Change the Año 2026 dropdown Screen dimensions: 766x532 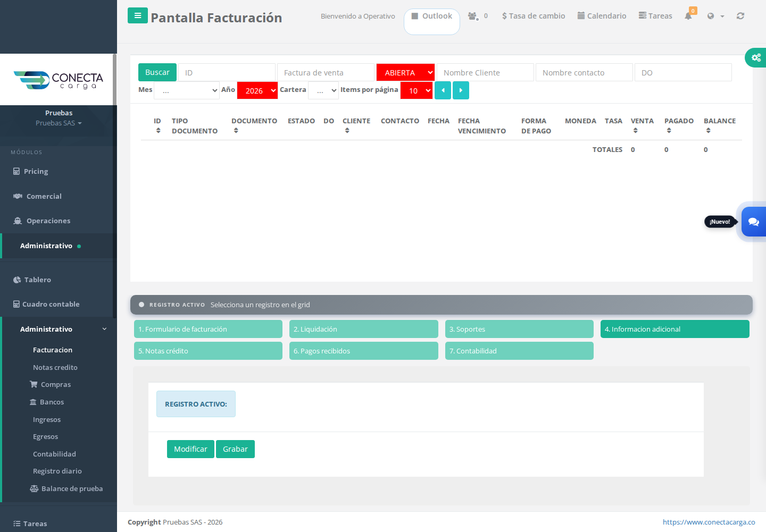[x=257, y=90]
